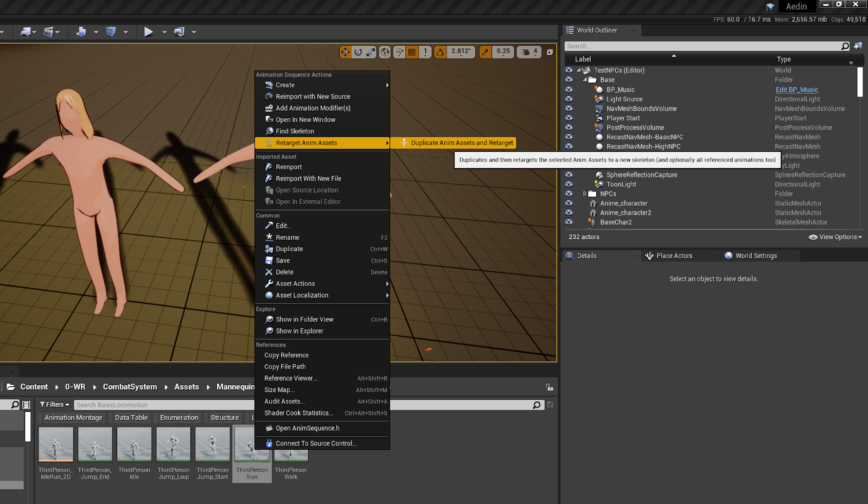Image resolution: width=868 pixels, height=504 pixels.
Task: Select the translate gizmo tool in viewport
Action: point(345,52)
